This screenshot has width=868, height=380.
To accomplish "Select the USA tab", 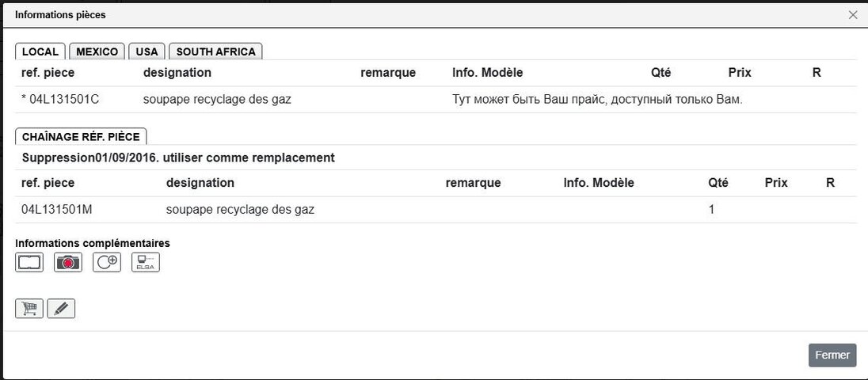I will click(x=147, y=51).
